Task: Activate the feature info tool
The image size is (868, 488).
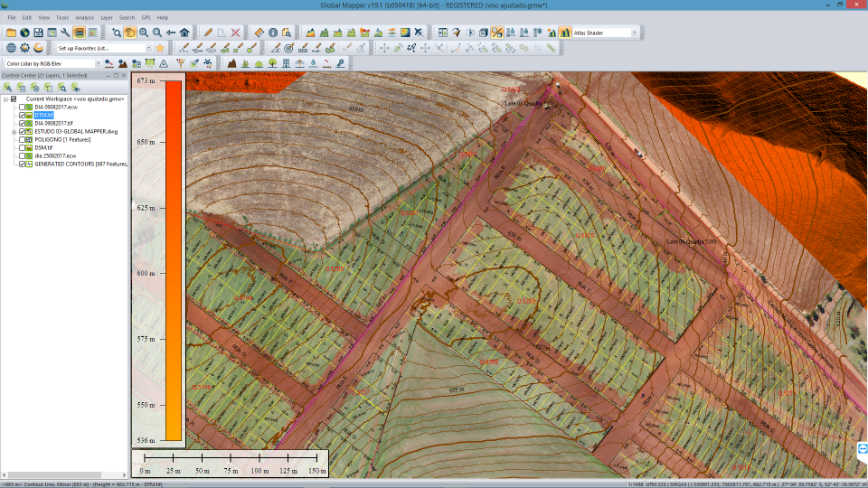Action: pyautogui.click(x=273, y=33)
